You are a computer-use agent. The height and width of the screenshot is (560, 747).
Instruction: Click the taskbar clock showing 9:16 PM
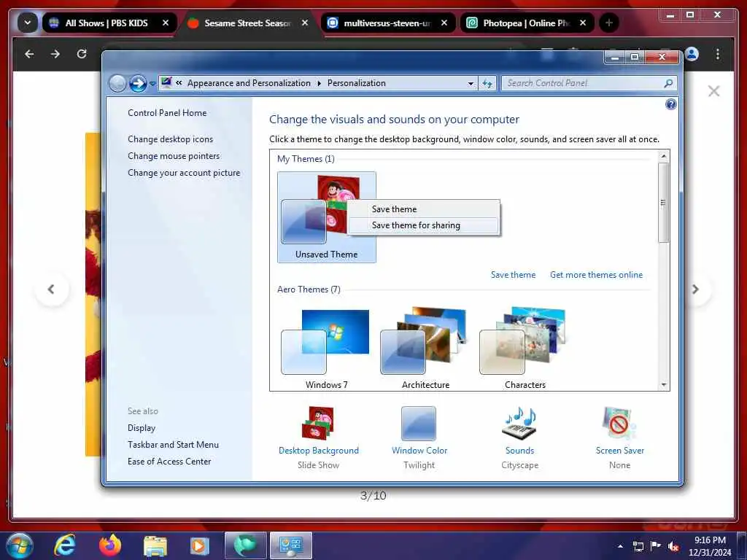(x=710, y=546)
